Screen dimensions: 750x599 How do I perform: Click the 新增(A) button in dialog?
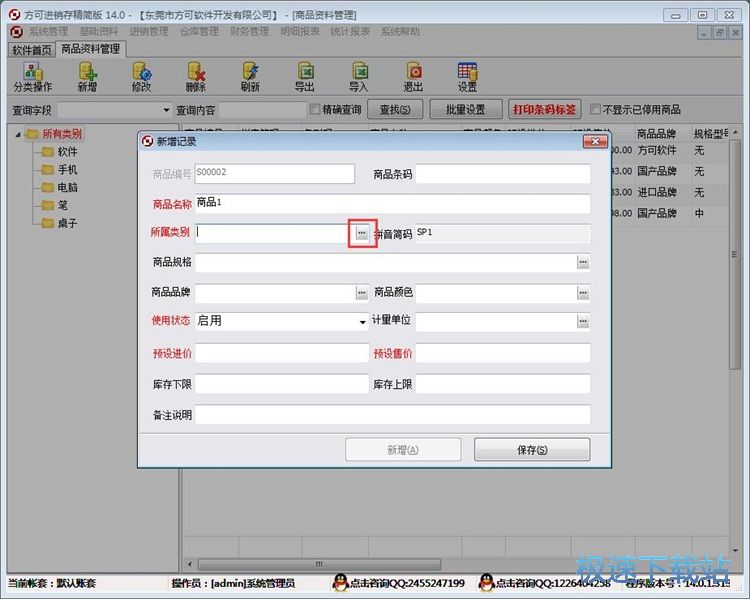coord(403,450)
